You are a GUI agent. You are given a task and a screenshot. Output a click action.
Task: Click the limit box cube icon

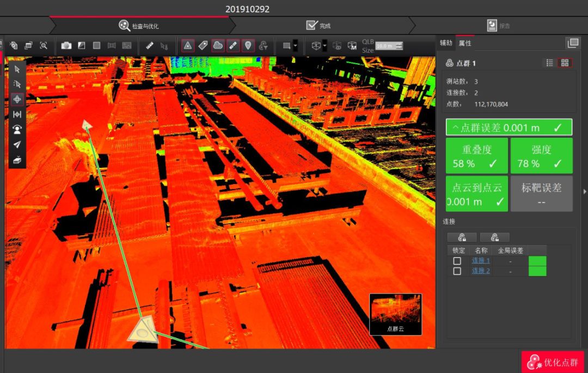[316, 46]
